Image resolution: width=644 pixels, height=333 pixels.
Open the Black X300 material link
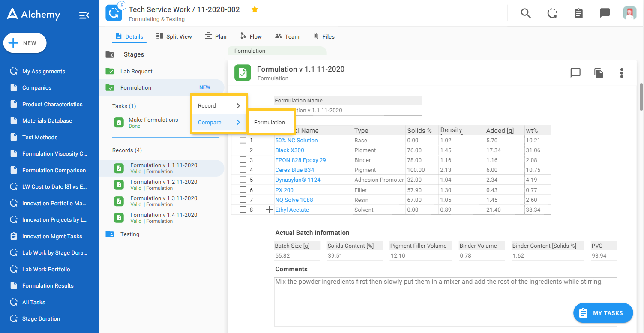(290, 150)
